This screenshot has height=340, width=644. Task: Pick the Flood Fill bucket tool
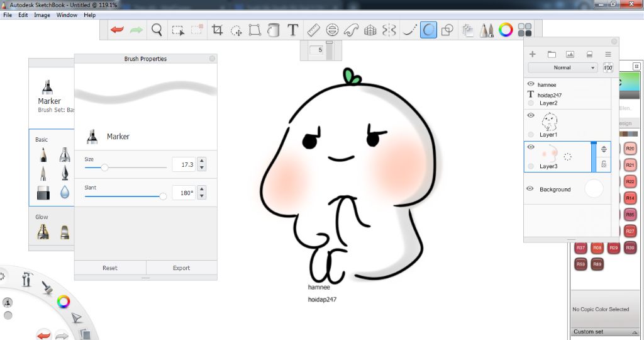(273, 30)
